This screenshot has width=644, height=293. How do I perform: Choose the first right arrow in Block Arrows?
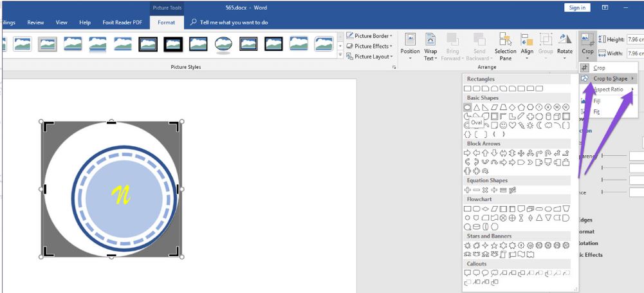tap(468, 153)
